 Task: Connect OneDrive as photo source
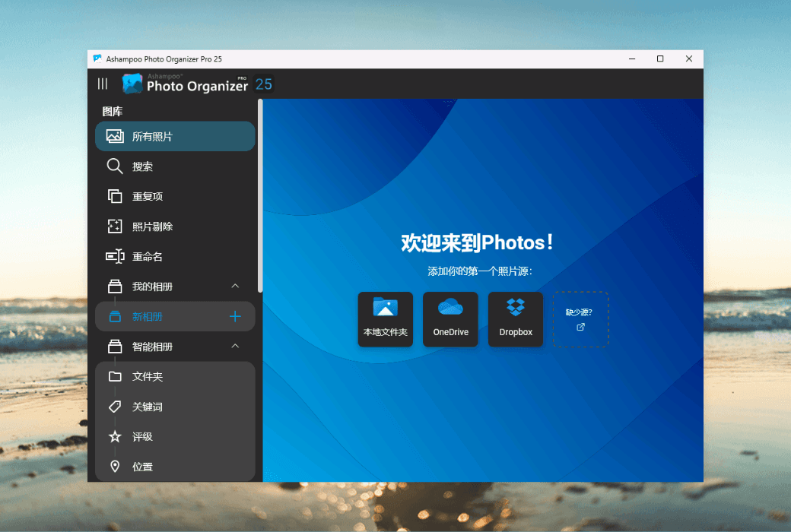click(x=450, y=319)
